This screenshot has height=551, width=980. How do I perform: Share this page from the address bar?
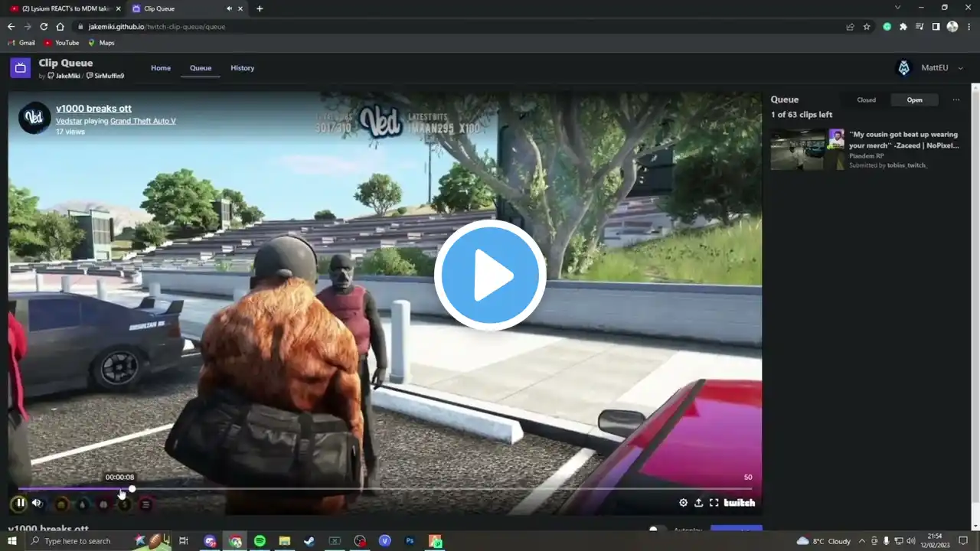(850, 26)
